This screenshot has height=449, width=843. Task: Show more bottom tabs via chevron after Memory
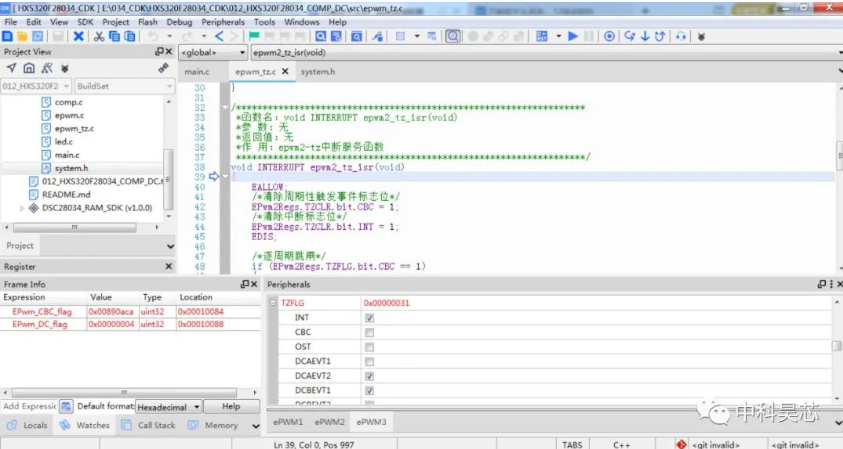255,426
